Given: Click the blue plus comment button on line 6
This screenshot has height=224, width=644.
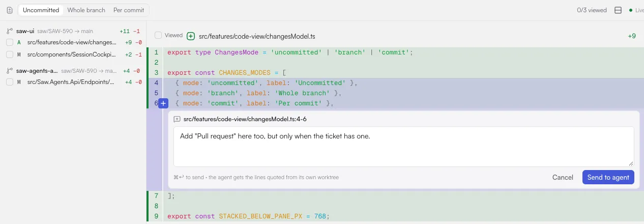Looking at the screenshot, I should pyautogui.click(x=163, y=103).
